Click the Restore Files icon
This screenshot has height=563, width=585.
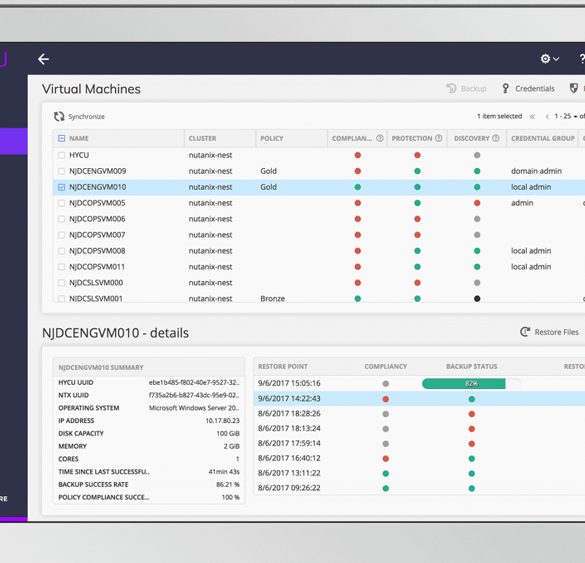(525, 332)
